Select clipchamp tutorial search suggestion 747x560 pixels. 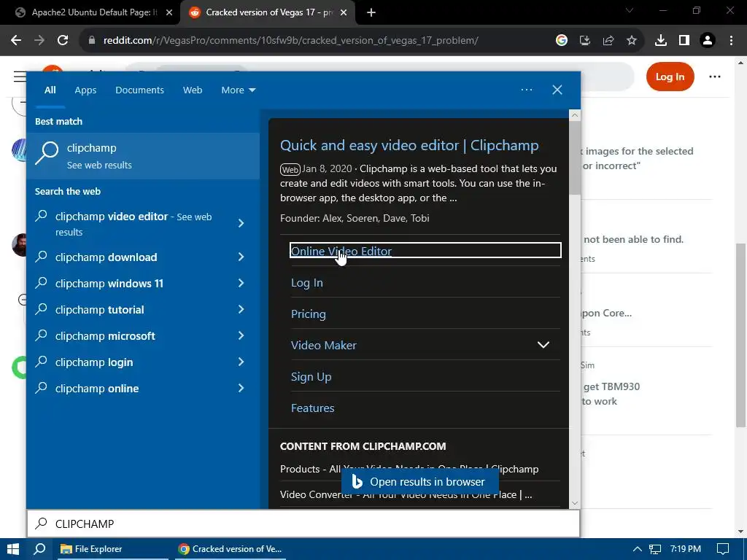point(99,309)
